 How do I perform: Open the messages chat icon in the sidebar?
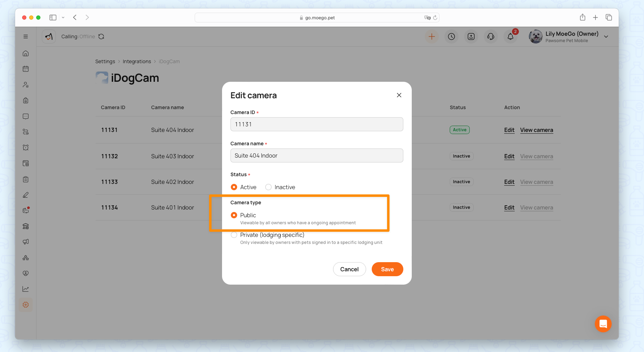click(x=26, y=116)
